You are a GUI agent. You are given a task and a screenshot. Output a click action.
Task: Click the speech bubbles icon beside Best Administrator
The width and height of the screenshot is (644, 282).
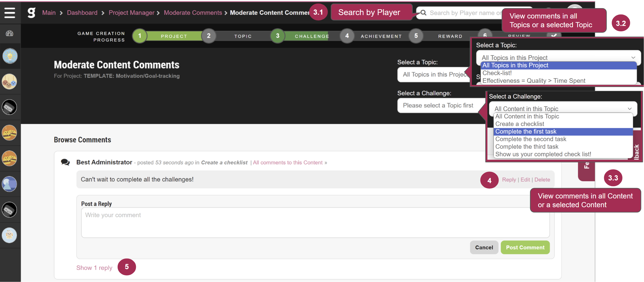[65, 162]
